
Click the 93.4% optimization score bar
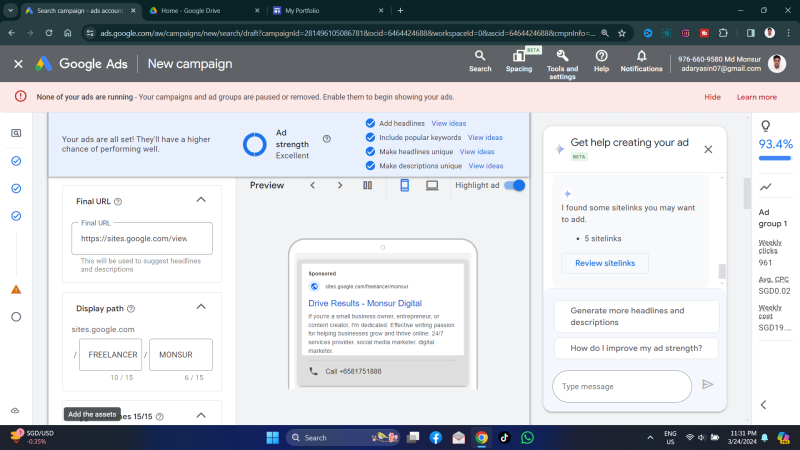point(775,158)
